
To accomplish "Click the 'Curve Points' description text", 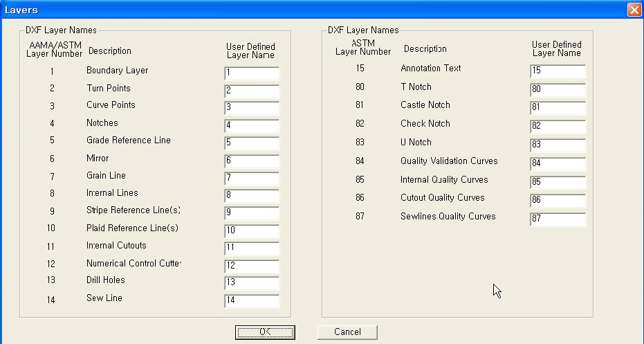I will (111, 105).
